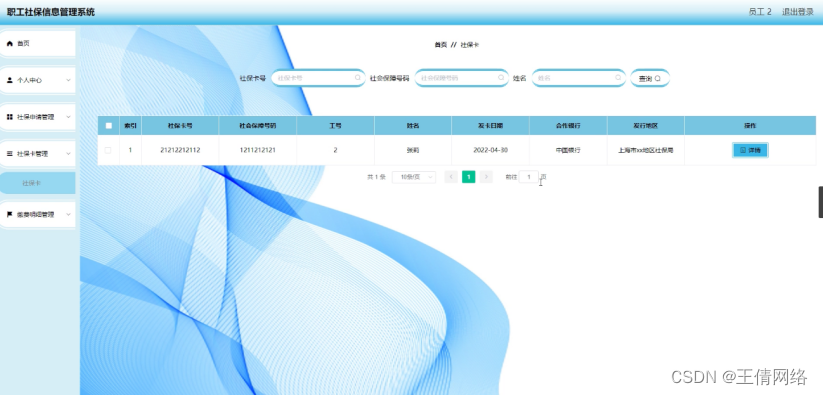Screen dimensions: 823x395
Task: Click the search icon in 社会保障号码 field
Action: click(501, 78)
